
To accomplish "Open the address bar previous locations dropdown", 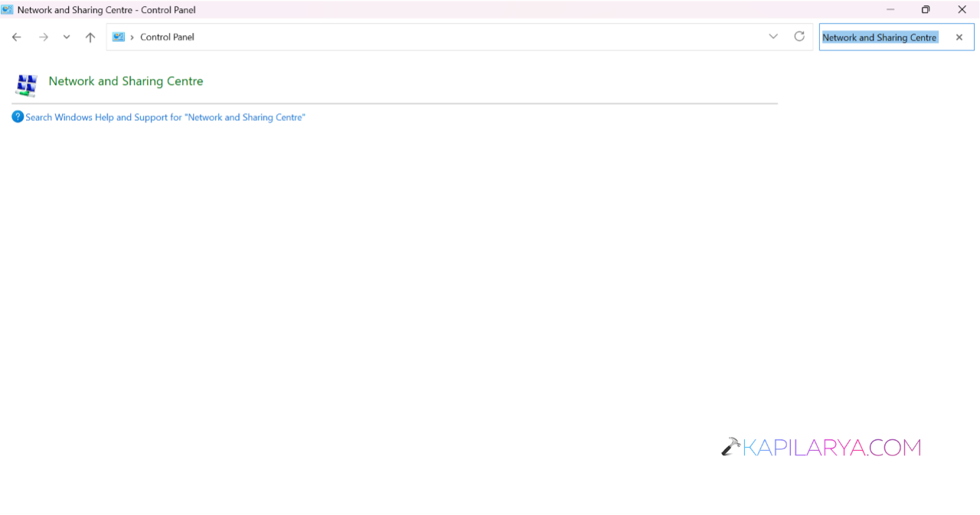I will coord(773,36).
